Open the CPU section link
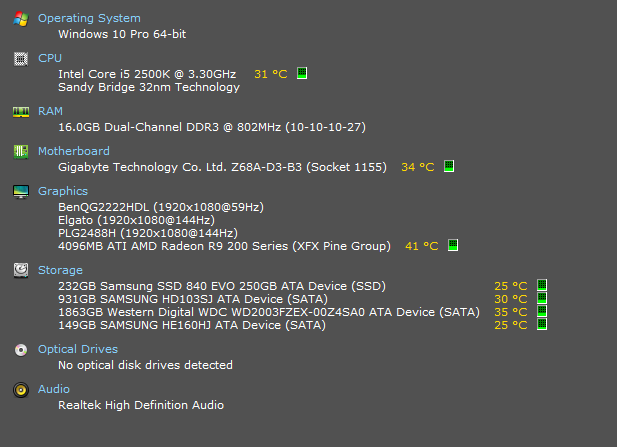 [x=50, y=58]
